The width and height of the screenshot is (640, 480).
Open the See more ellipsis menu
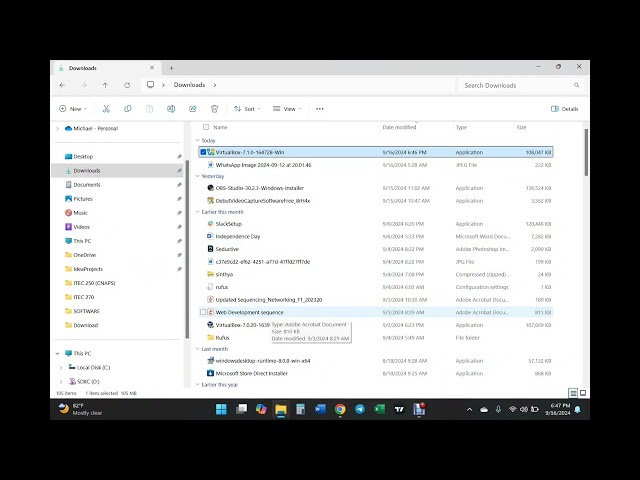point(320,109)
